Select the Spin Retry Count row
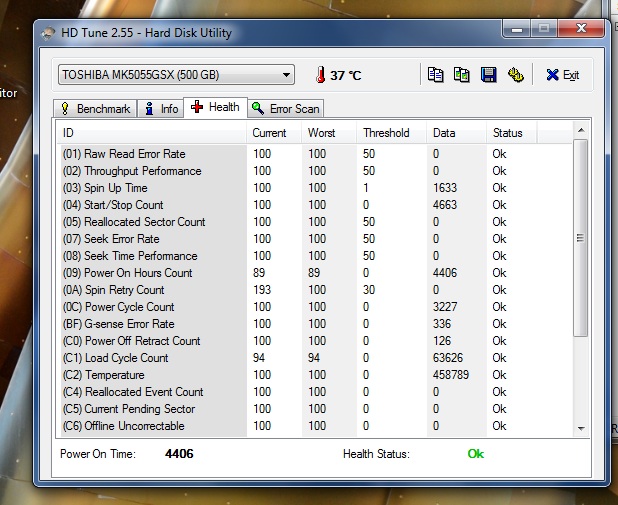Image resolution: width=618 pixels, height=505 pixels. (x=315, y=290)
